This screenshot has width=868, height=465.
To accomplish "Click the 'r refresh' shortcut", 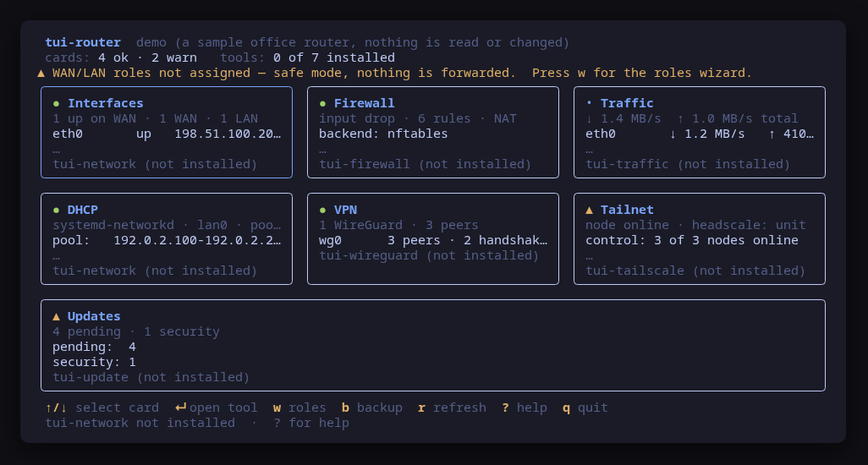I will pyautogui.click(x=452, y=408).
